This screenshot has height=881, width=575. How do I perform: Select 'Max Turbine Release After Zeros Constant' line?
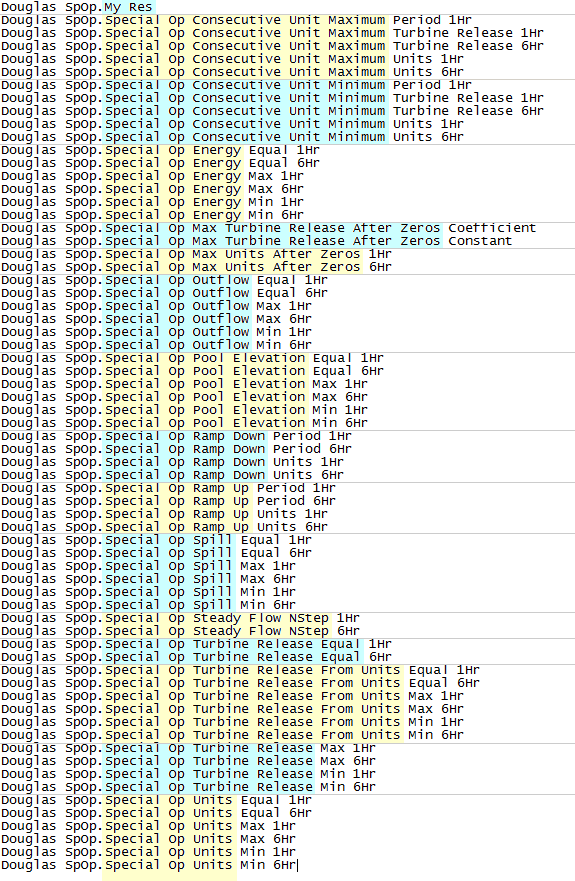coord(256,241)
